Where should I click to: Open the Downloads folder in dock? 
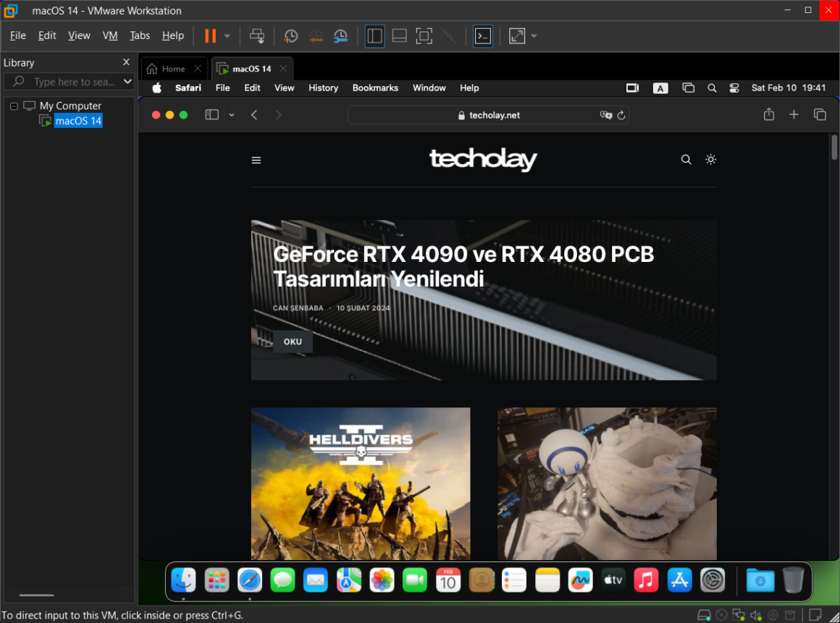[x=760, y=580]
